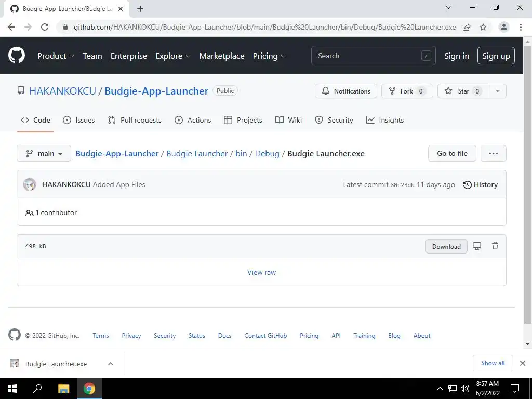The image size is (532, 399).
Task: Click HAKANKOKCU's avatar in commit row
Action: [30, 184]
